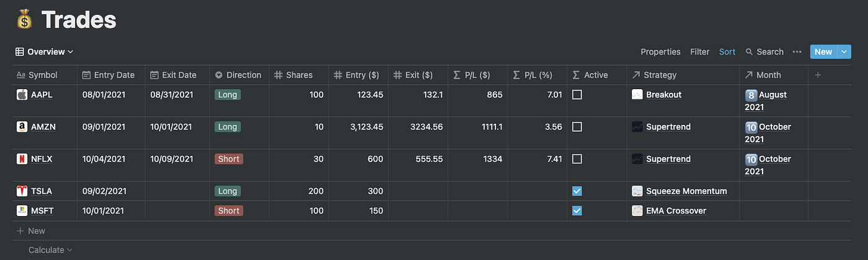Click the Netflix icon beside NFLX
This screenshot has width=868, height=260.
click(22, 159)
